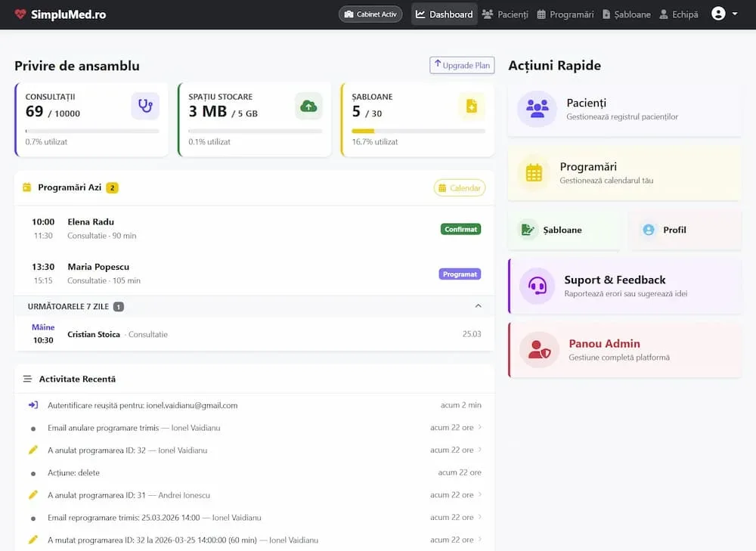756x551 pixels.
Task: Expand details arrow for A mutat programarea row
Action: point(480,539)
